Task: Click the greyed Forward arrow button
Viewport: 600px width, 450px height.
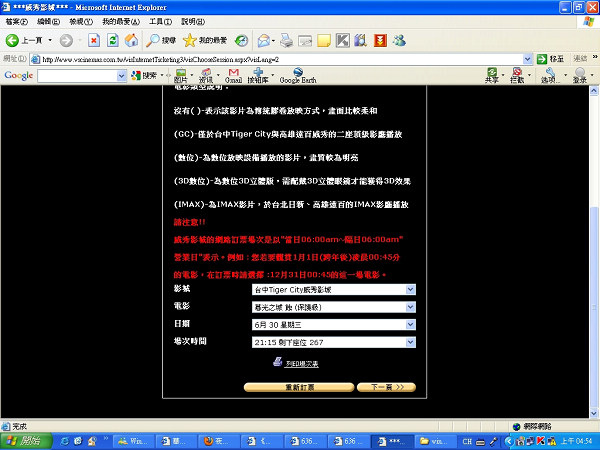Action: pyautogui.click(x=66, y=40)
